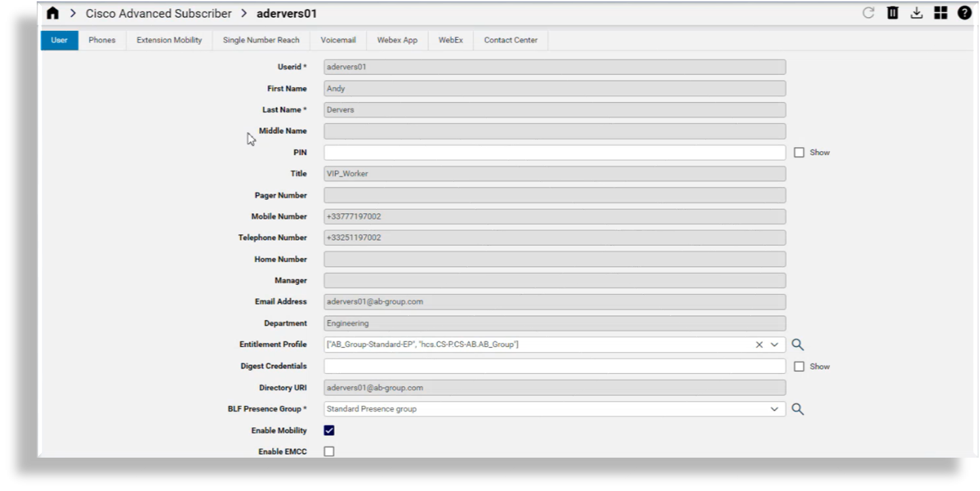Viewport: 980px width, 491px height.
Task: Open the Contact Center tab
Action: [x=510, y=40]
